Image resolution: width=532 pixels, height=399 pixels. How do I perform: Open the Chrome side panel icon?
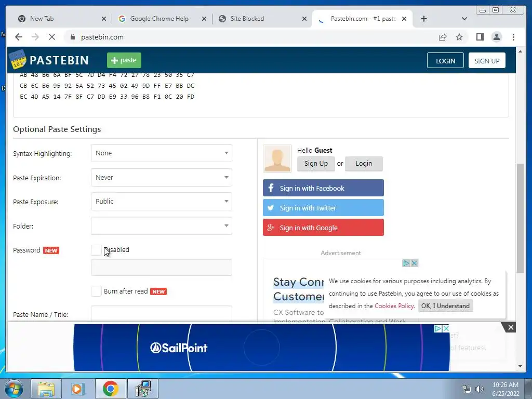480,37
